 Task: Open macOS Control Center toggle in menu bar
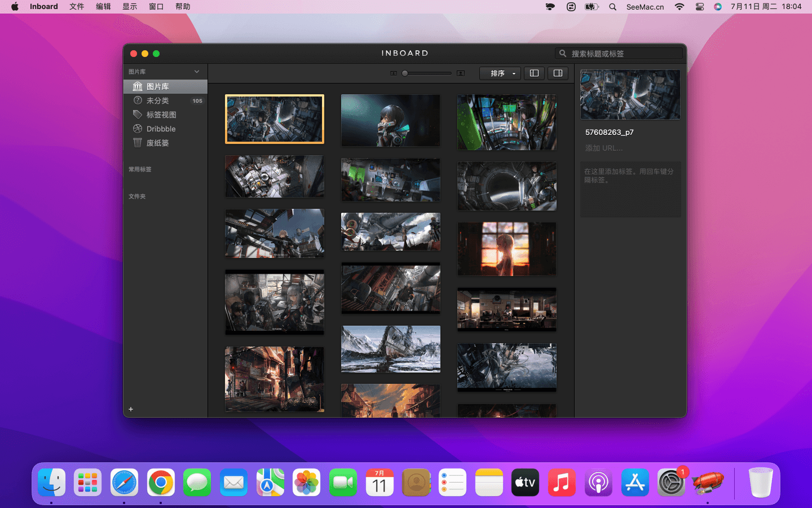(700, 7)
